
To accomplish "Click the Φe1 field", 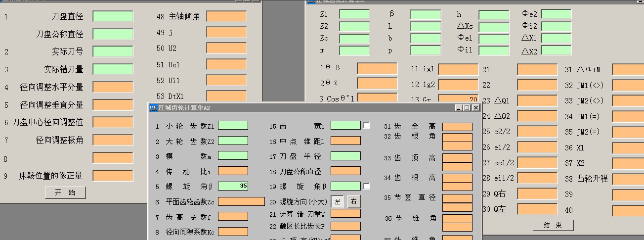I will click(x=494, y=39).
